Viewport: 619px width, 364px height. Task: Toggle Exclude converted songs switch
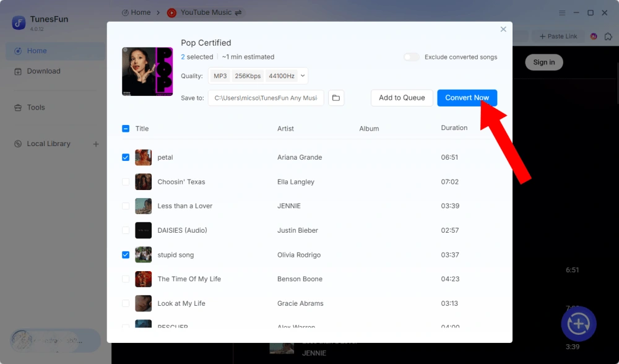pos(412,57)
